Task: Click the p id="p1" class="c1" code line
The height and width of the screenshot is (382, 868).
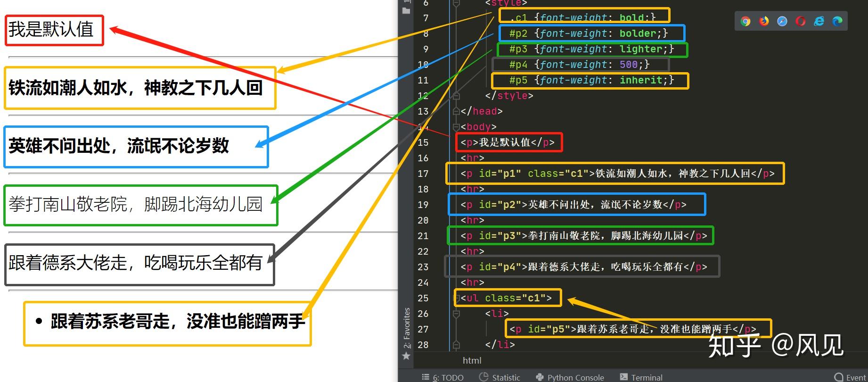Action: click(x=617, y=174)
